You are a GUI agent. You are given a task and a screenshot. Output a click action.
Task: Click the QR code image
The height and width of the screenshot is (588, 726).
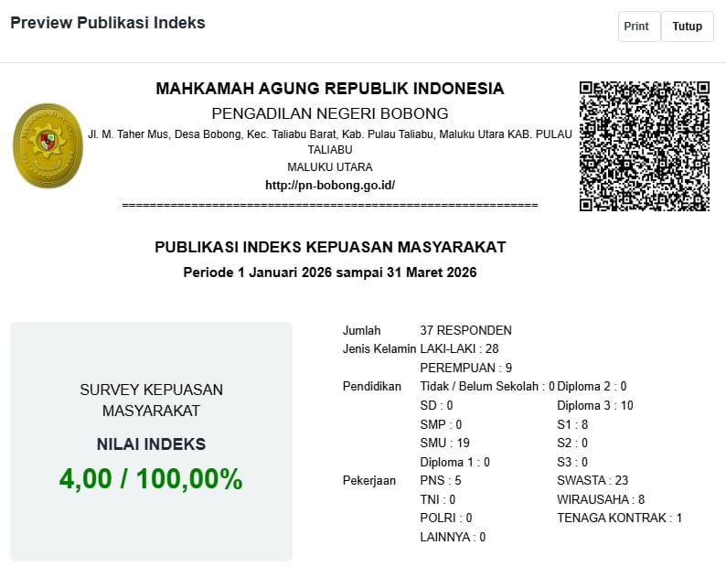click(x=644, y=145)
